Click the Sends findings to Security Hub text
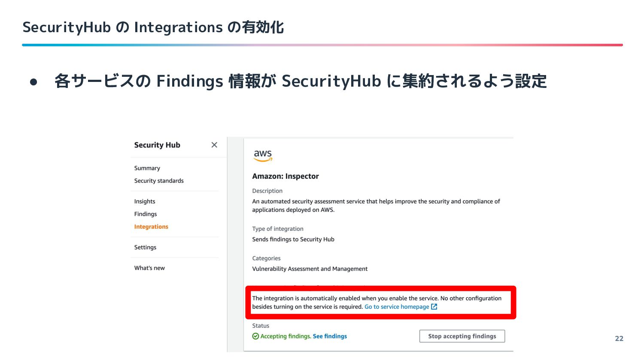644x362 pixels. tap(293, 239)
